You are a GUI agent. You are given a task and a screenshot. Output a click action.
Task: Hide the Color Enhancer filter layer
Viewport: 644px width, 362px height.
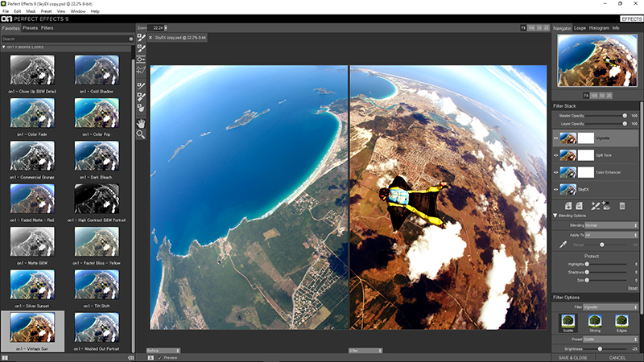point(556,172)
